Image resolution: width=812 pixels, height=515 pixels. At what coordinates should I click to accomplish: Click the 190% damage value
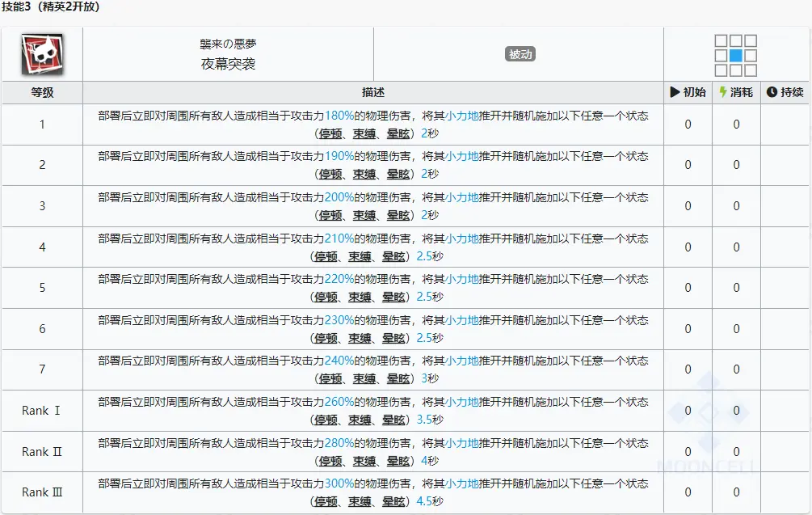[x=339, y=156]
